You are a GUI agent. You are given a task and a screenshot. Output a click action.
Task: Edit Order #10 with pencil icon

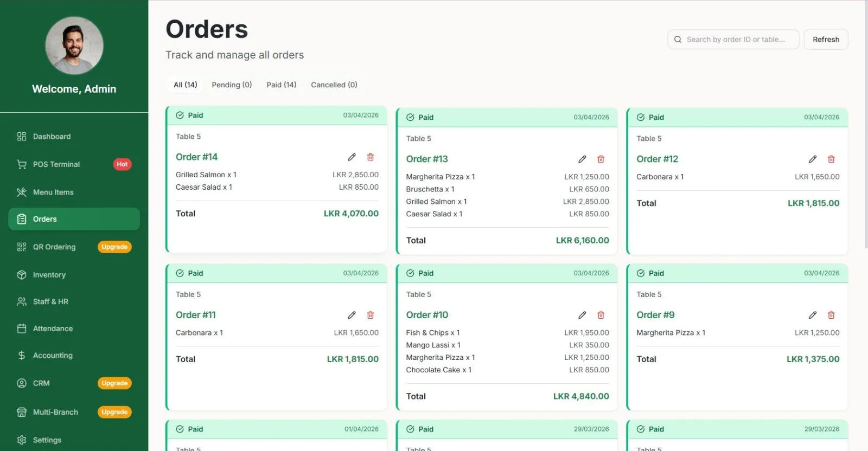pyautogui.click(x=582, y=315)
